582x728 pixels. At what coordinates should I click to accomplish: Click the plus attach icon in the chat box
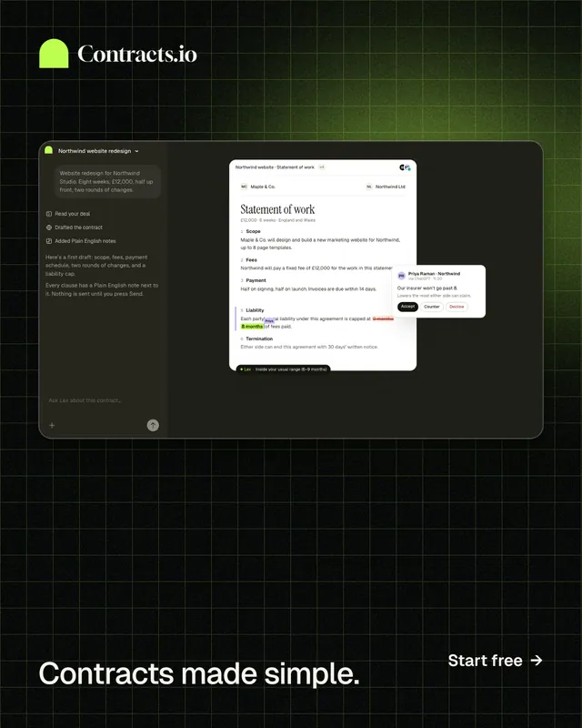click(52, 425)
